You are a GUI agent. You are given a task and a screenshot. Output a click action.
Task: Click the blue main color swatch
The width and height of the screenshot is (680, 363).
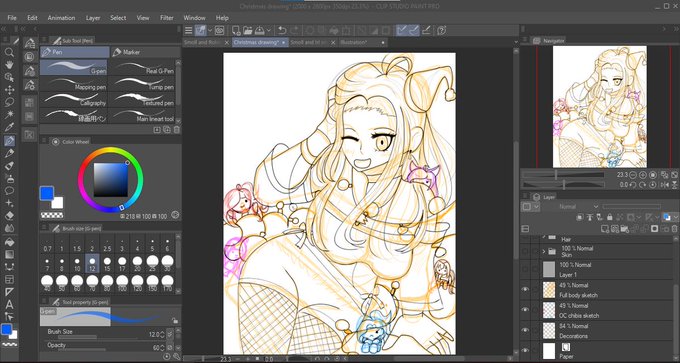click(x=46, y=193)
